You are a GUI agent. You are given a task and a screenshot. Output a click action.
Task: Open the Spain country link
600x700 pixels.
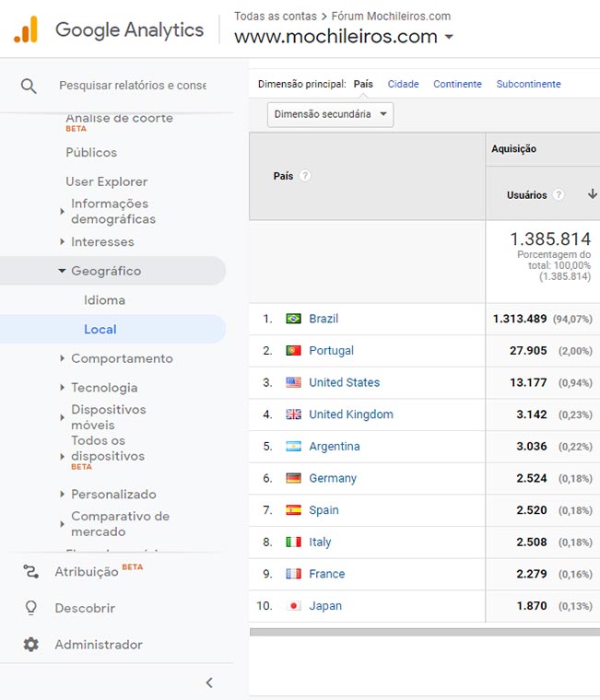324,510
